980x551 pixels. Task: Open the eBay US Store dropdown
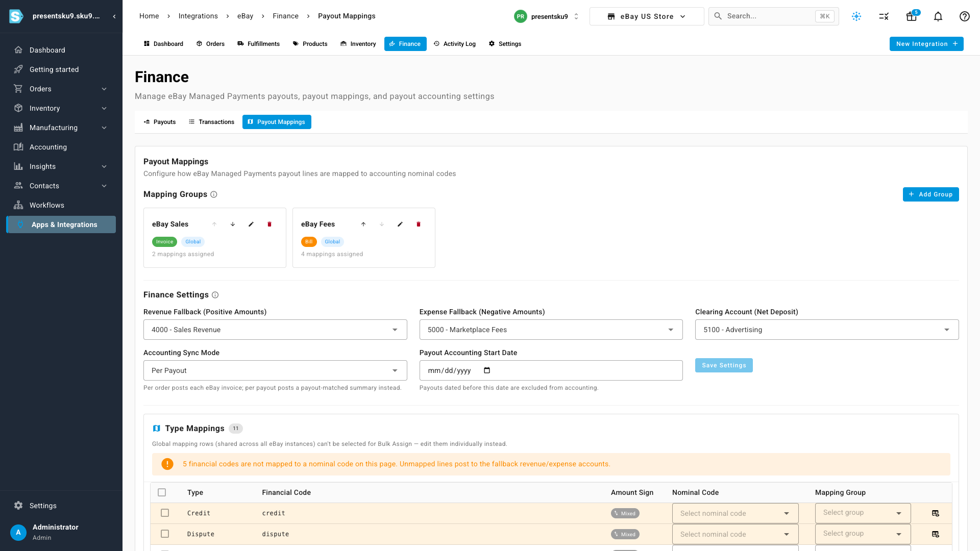tap(647, 16)
